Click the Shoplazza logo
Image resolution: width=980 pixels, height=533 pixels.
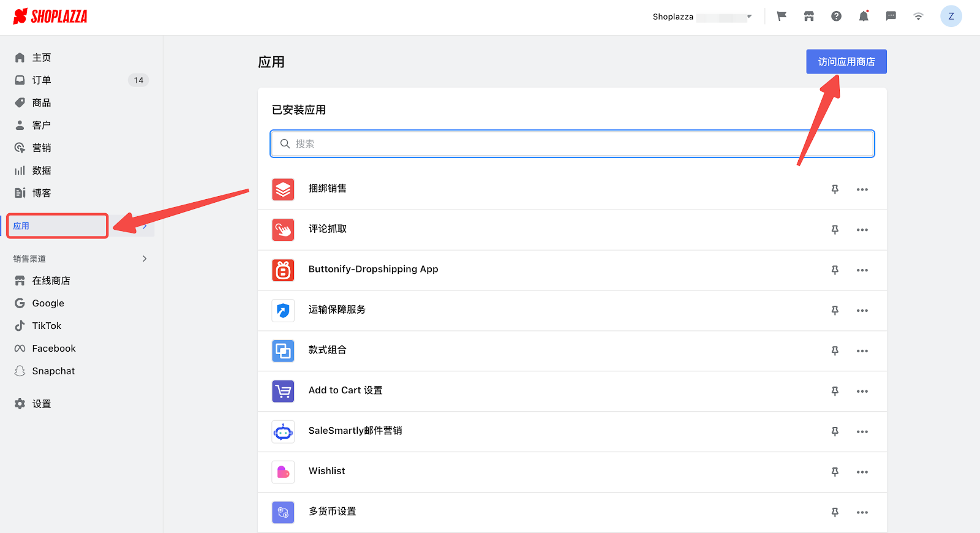50,17
